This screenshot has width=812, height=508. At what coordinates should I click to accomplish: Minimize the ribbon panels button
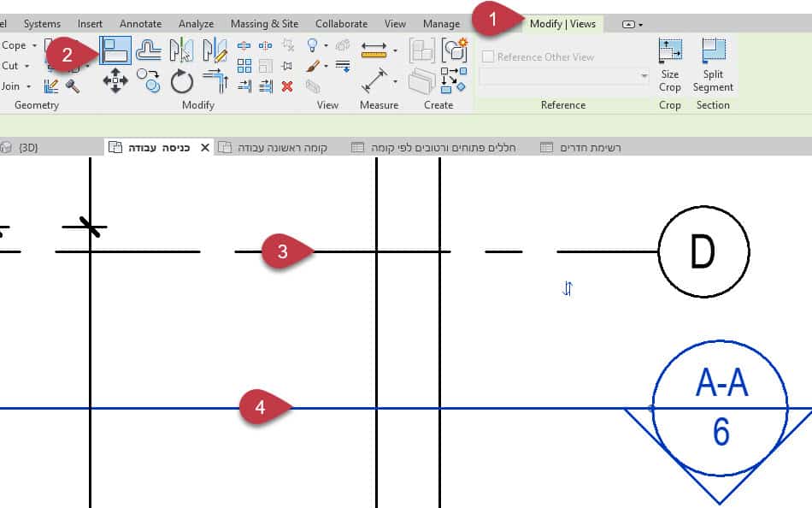pyautogui.click(x=628, y=24)
